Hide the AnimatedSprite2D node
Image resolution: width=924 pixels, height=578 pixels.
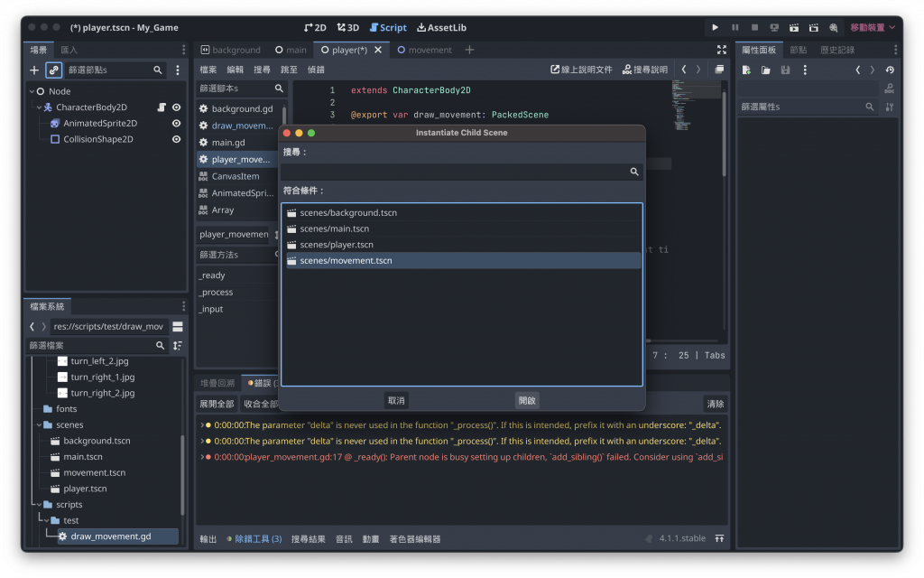(176, 123)
